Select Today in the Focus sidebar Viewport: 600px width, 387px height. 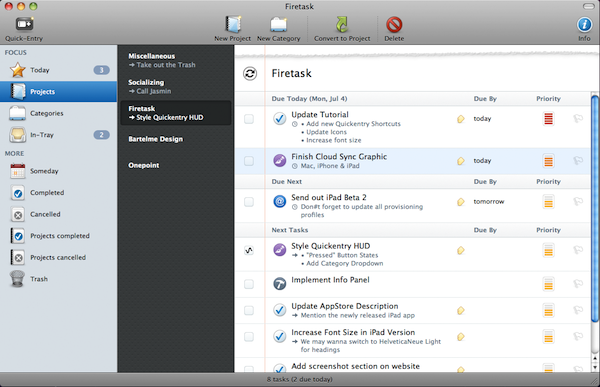point(58,70)
